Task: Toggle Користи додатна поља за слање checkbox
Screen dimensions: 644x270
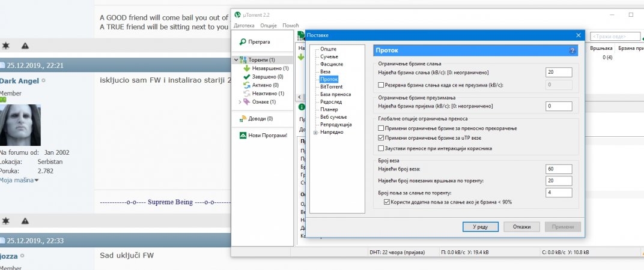Action: pyautogui.click(x=387, y=202)
